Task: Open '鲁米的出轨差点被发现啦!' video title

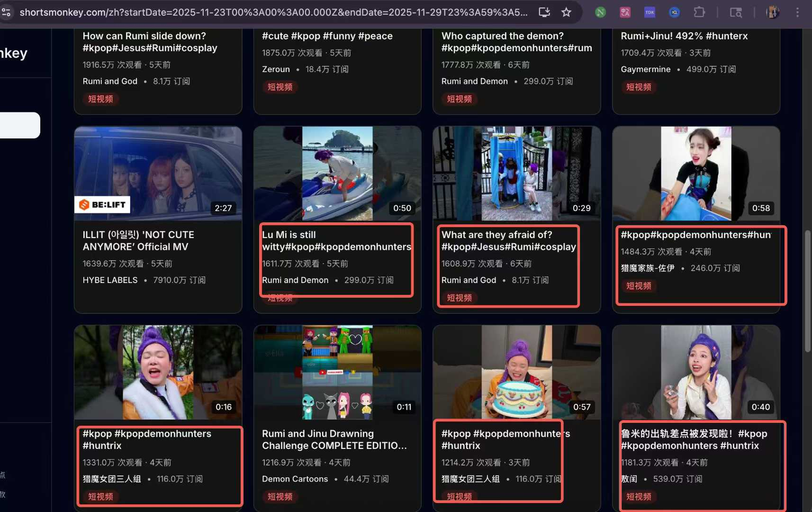Action: [x=694, y=439]
